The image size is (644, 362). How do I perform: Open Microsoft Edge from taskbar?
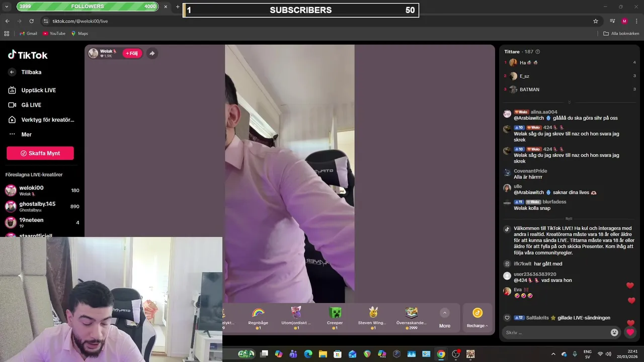[308, 354]
